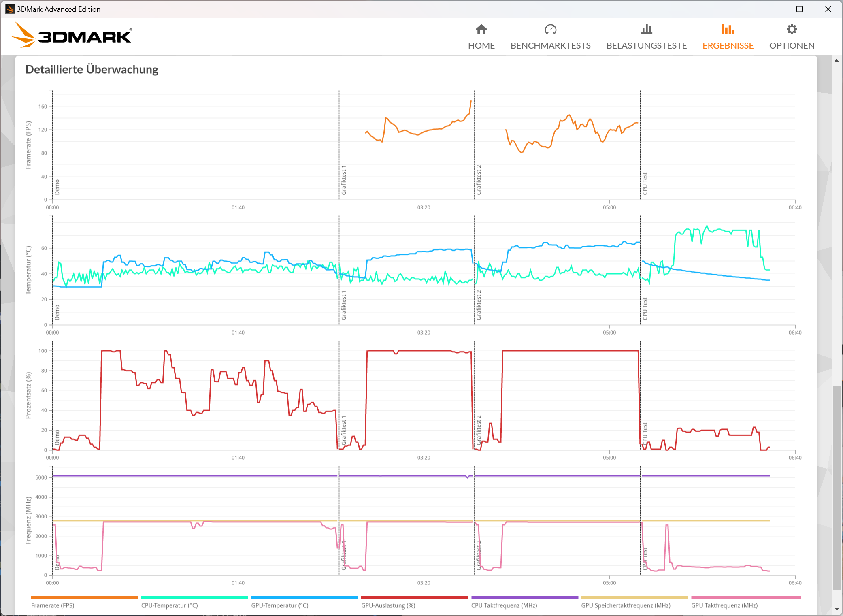Click the orange Ergebnisse chart icon

coord(728,29)
